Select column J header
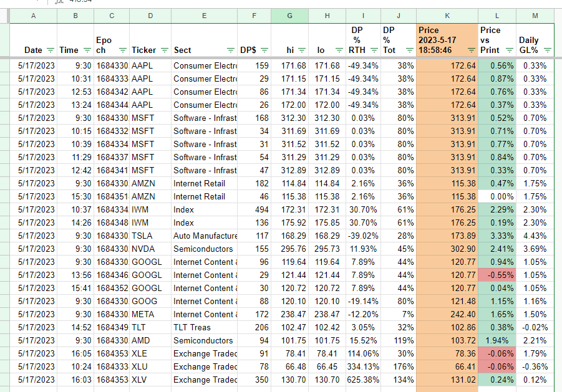562x392 pixels. pyautogui.click(x=398, y=16)
